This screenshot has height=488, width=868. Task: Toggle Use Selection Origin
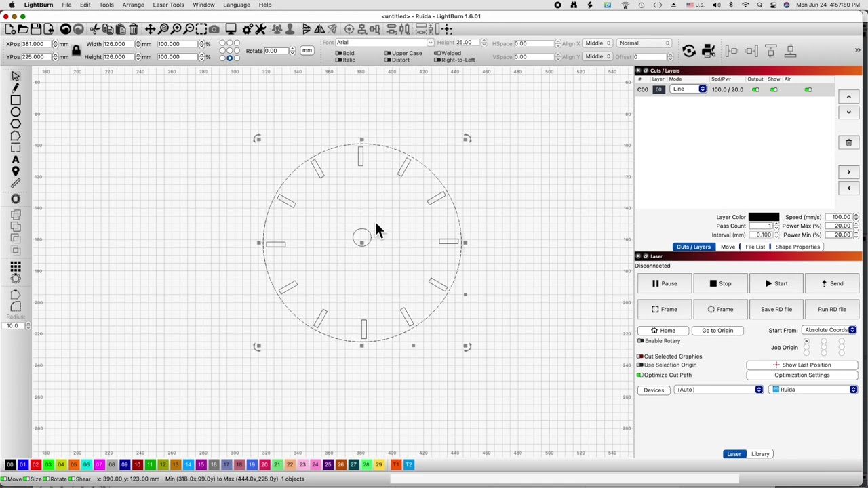pyautogui.click(x=640, y=365)
